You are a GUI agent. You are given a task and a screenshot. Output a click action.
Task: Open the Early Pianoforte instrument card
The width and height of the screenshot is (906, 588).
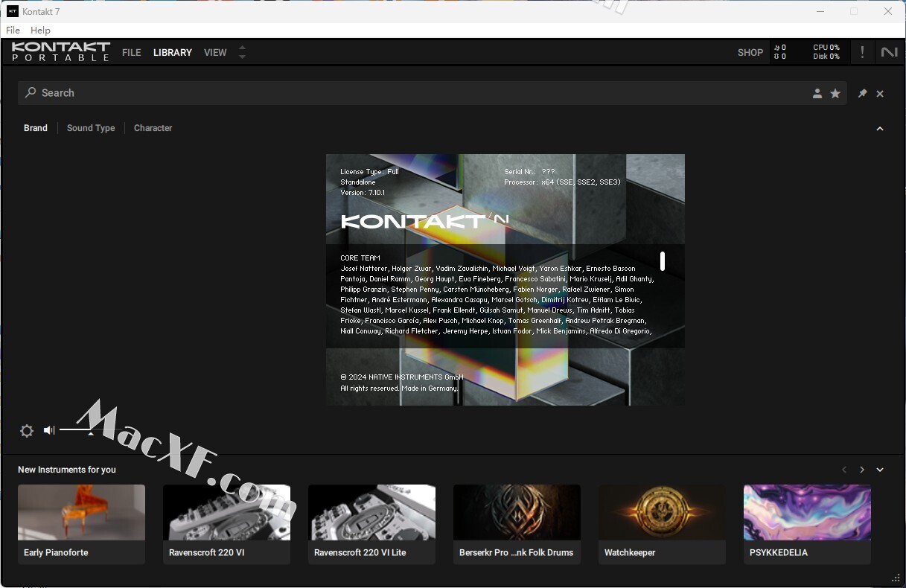[x=82, y=524]
